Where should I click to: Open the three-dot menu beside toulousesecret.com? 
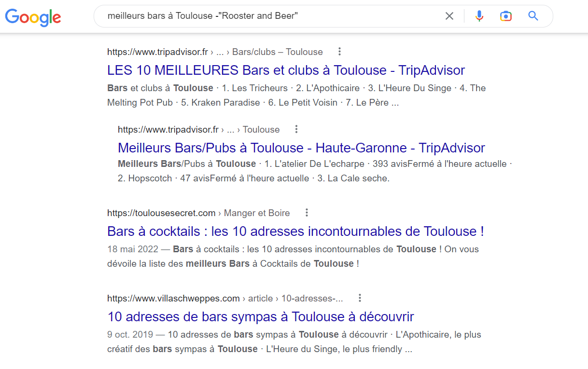307,212
